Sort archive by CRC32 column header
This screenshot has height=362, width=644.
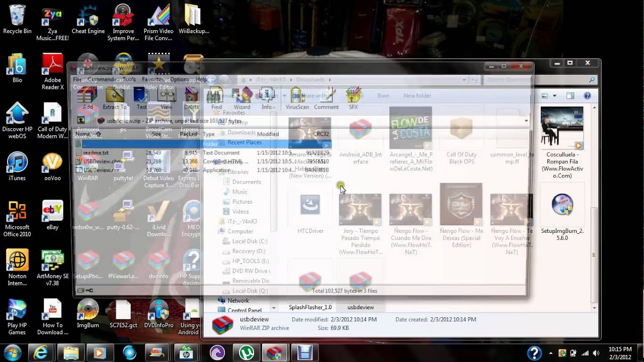(320, 134)
